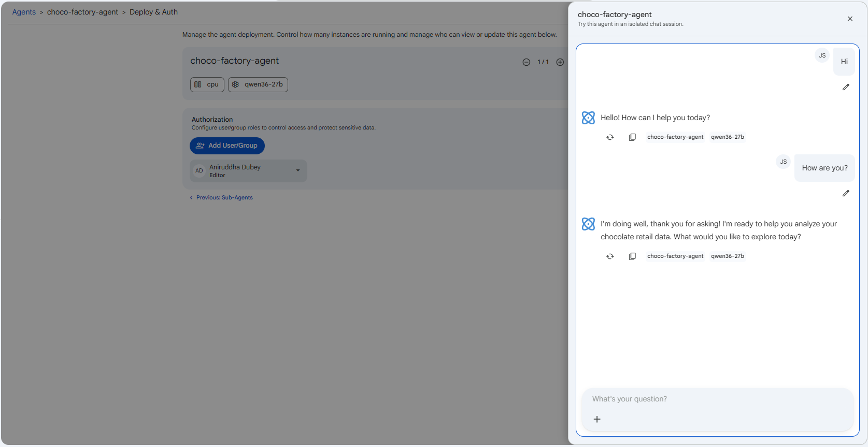Click the Add User/Group button
This screenshot has width=868, height=447.
227,146
